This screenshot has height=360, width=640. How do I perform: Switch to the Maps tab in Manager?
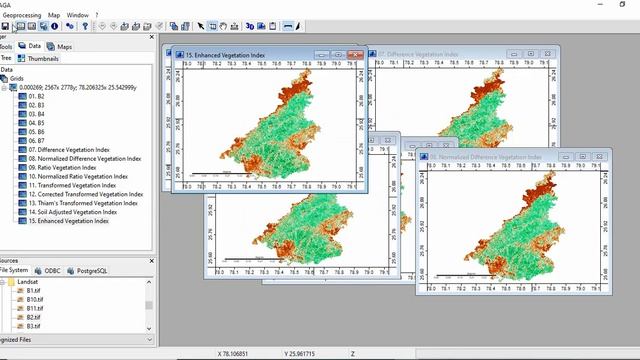point(60,47)
